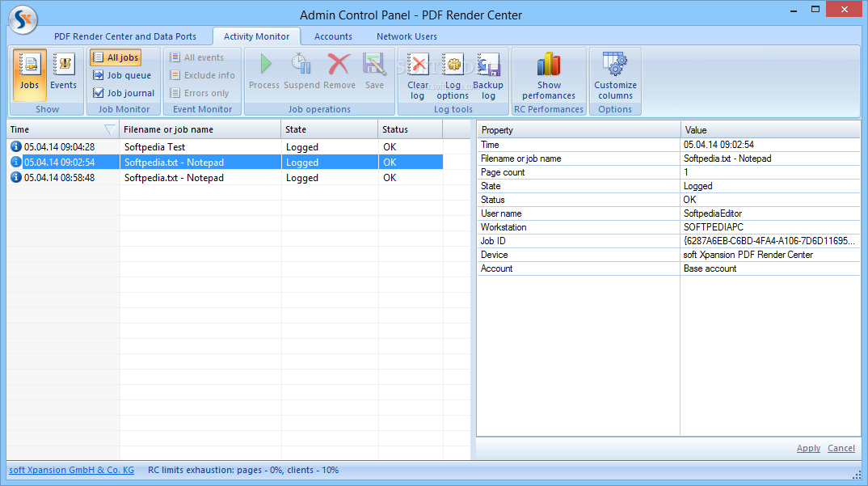The width and height of the screenshot is (868, 486).
Task: Click the RC limits exhaustion status text
Action: [243, 470]
